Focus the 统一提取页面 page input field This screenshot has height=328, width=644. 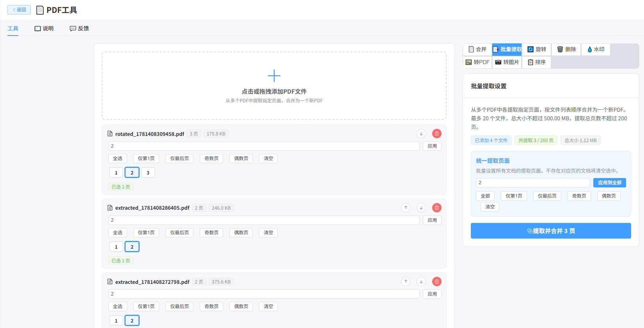tap(533, 183)
